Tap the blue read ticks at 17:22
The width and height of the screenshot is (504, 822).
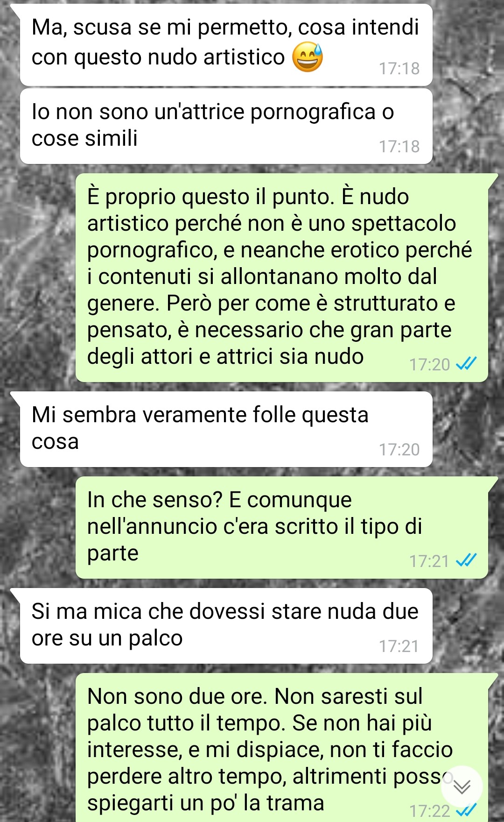coord(466,809)
